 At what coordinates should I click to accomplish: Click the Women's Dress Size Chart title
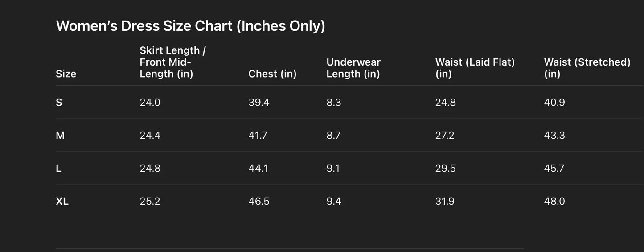pyautogui.click(x=190, y=26)
